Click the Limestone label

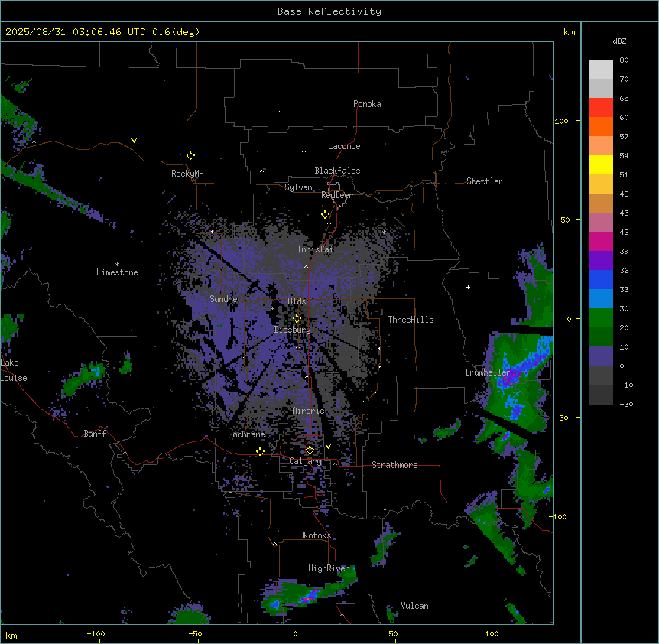(x=117, y=272)
